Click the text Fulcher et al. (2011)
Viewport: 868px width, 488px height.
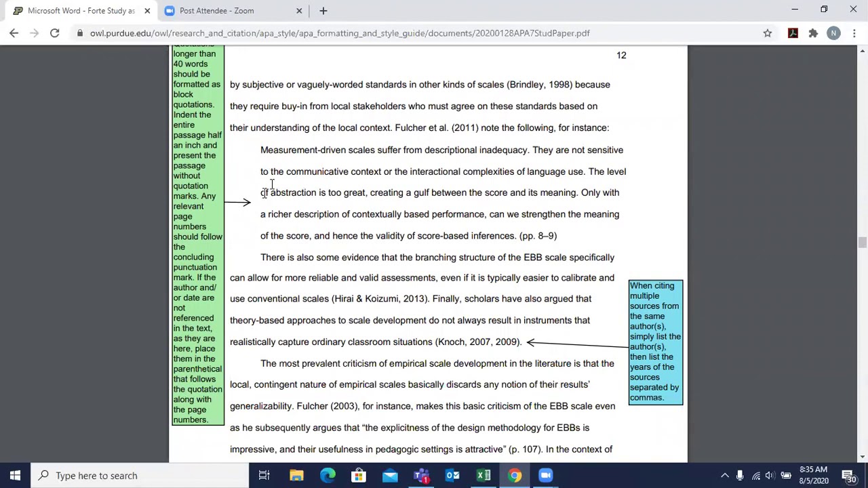437,127
